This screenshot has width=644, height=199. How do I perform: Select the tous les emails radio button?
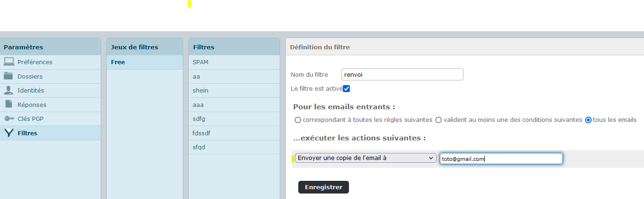click(588, 120)
